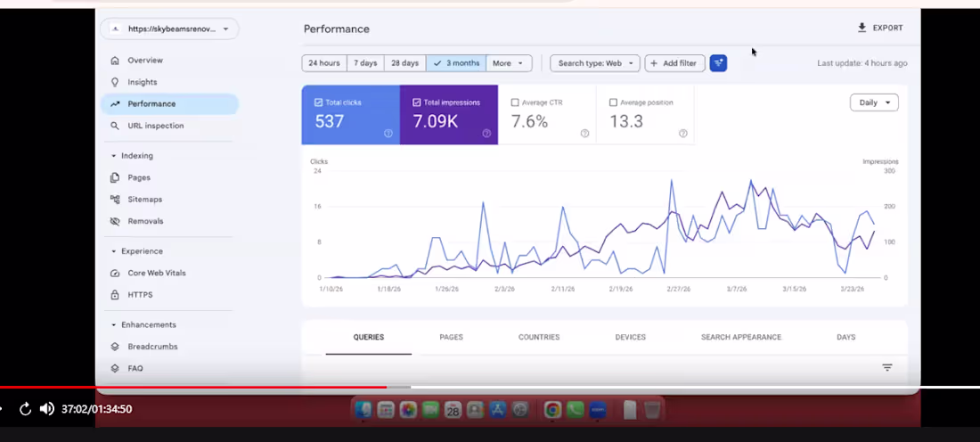The width and height of the screenshot is (980, 442).
Task: Enable the Average CTR checkbox
Action: point(515,102)
